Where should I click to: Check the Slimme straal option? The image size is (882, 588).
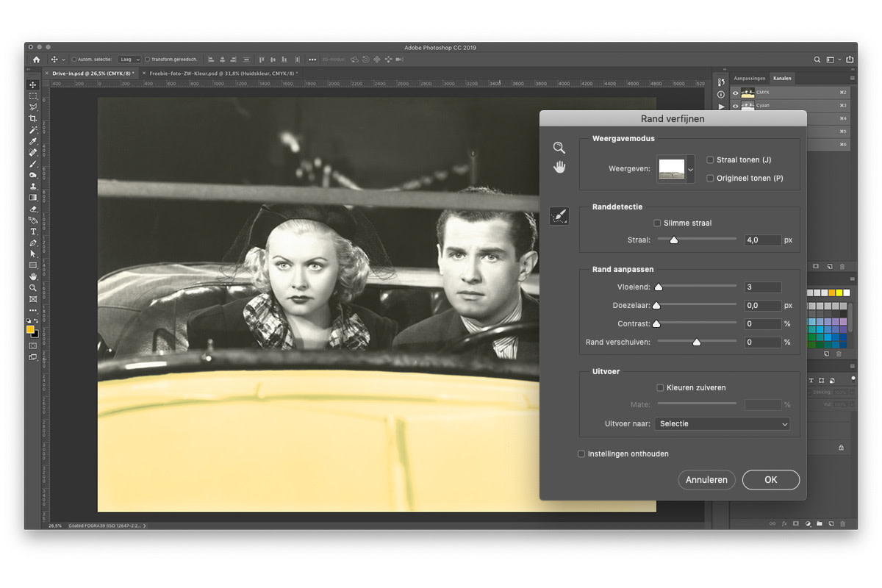[657, 223]
